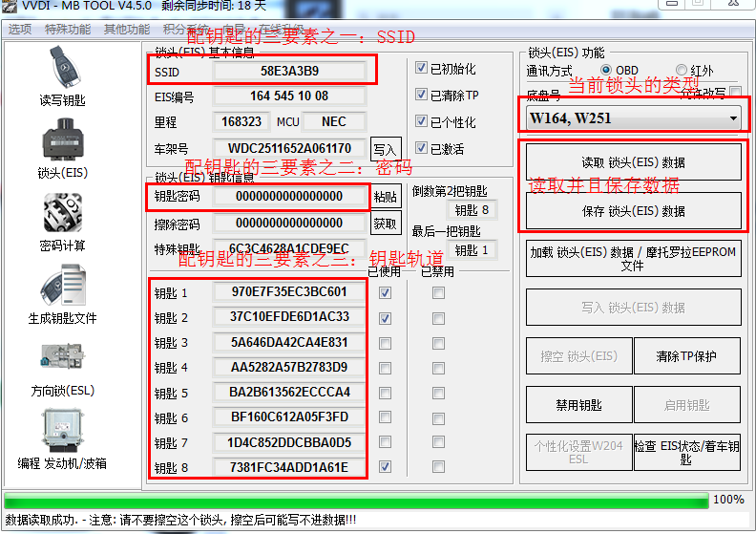
Task: Click 钥匙 6 field BF160C612A05F3FD
Action: pos(289,417)
